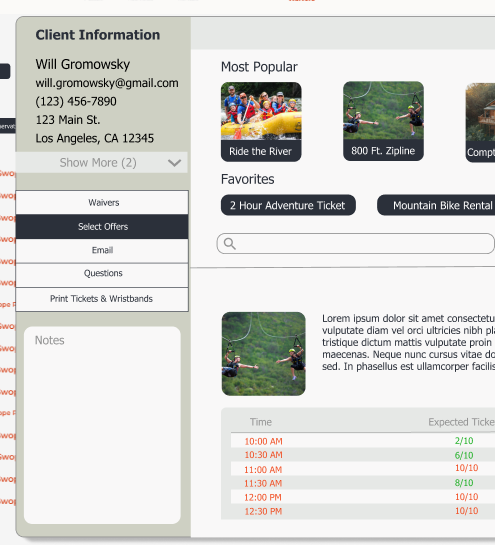Select the Select Offers menu item
The width and height of the screenshot is (495, 545).
[x=102, y=227]
